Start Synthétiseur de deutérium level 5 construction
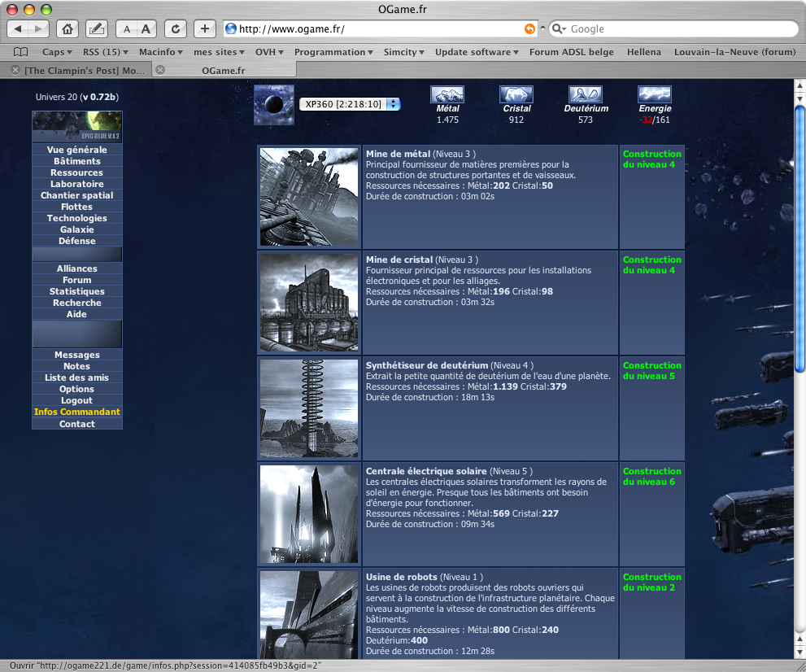The image size is (806, 672). 651,371
